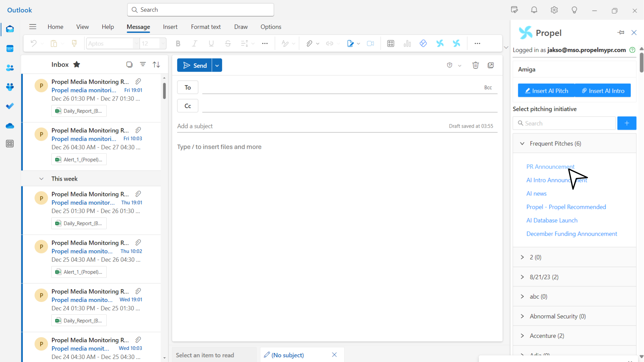Expand the ribbon with the chevron
Viewport: 644px width, 362px height.
point(506,48)
